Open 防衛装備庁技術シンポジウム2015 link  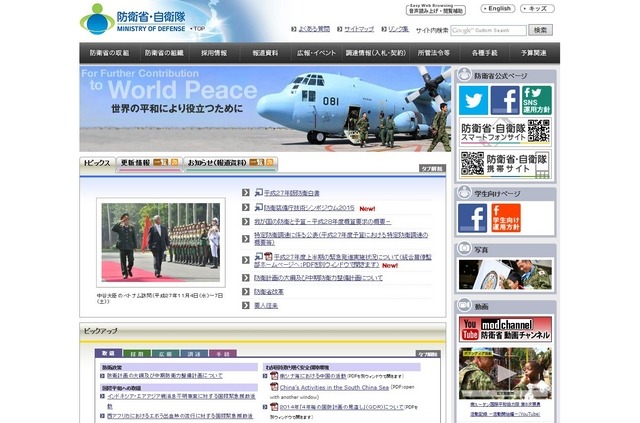309,208
